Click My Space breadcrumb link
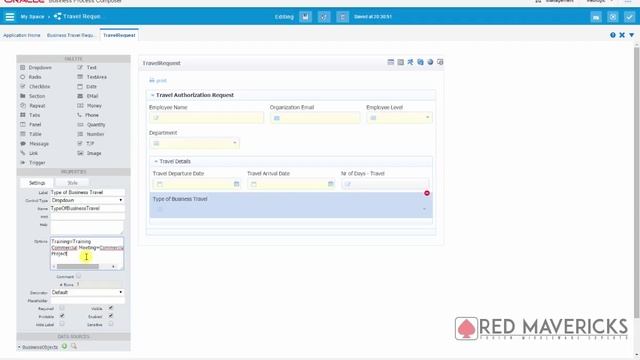Viewport: 640px width, 360px height. click(x=32, y=17)
